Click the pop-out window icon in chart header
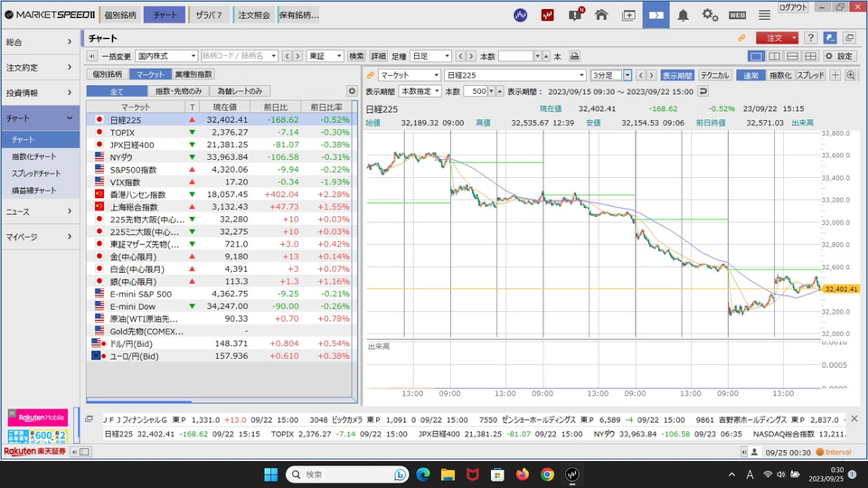Screen dimensions: 868x488 click(849, 38)
